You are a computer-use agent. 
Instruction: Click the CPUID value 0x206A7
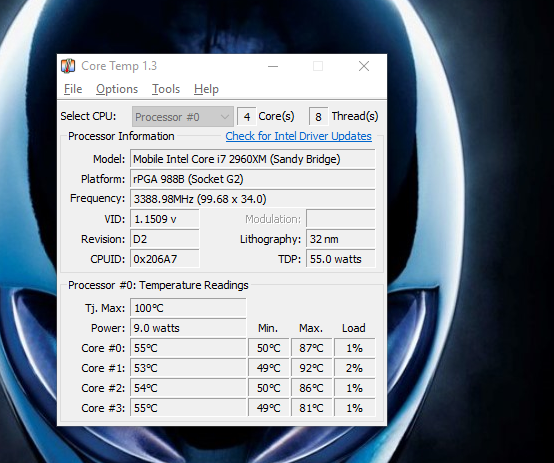click(165, 259)
